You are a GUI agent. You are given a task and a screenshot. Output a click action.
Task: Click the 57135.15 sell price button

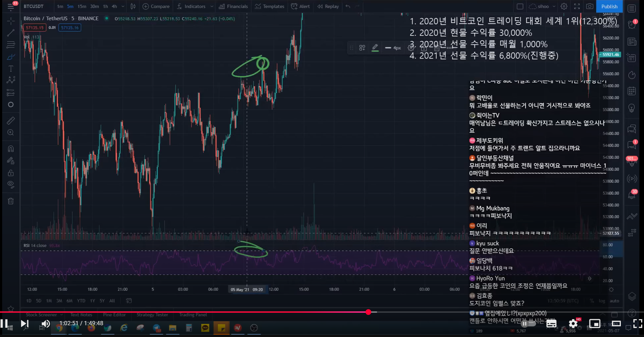pos(35,27)
